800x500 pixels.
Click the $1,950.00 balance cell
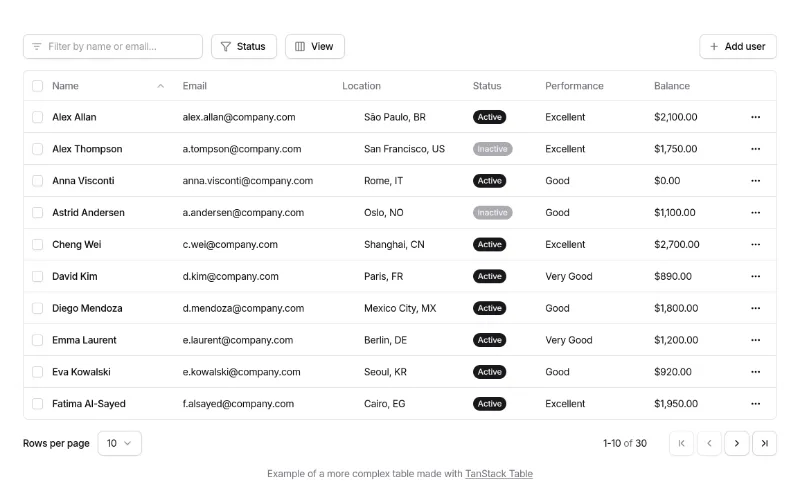coord(676,404)
